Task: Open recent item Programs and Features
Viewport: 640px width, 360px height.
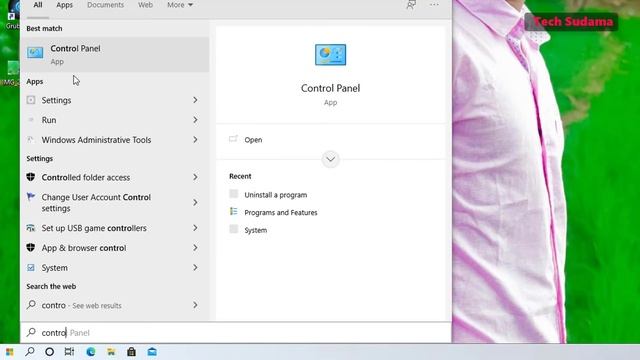Action: click(281, 212)
